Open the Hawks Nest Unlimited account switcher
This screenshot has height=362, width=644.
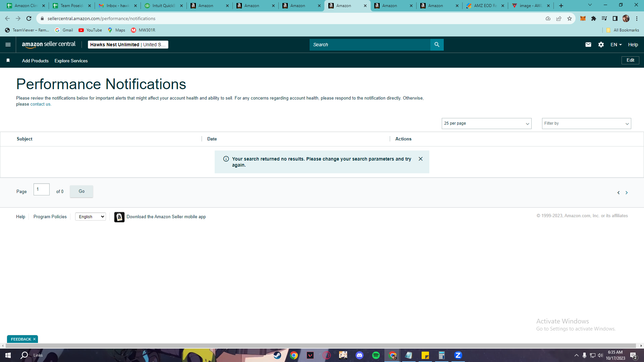point(128,45)
